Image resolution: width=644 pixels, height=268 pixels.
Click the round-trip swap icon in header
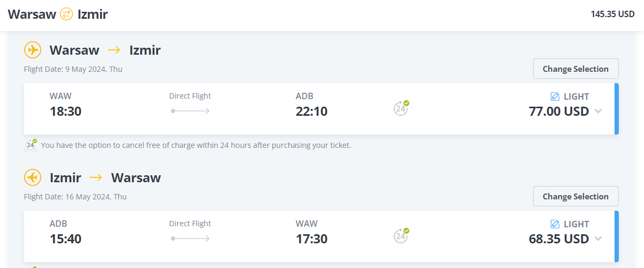(x=66, y=14)
